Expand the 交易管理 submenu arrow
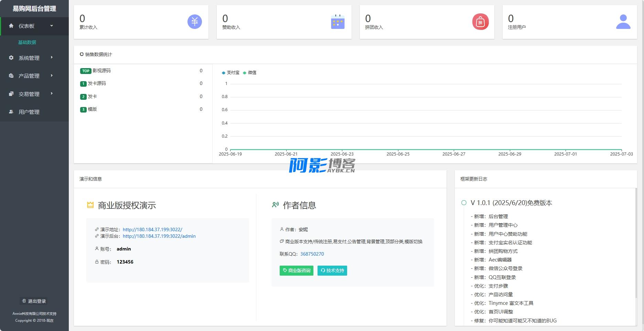This screenshot has width=644, height=331. (x=52, y=94)
